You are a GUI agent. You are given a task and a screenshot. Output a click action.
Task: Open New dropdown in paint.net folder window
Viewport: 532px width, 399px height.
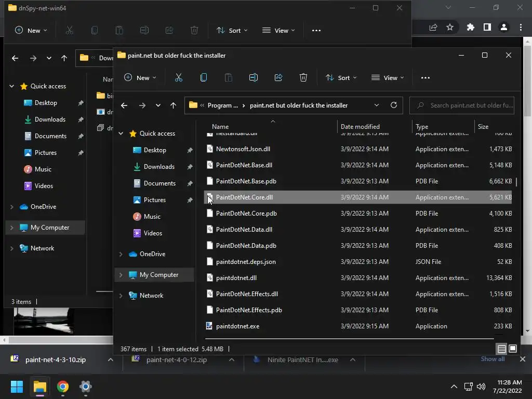(x=140, y=78)
